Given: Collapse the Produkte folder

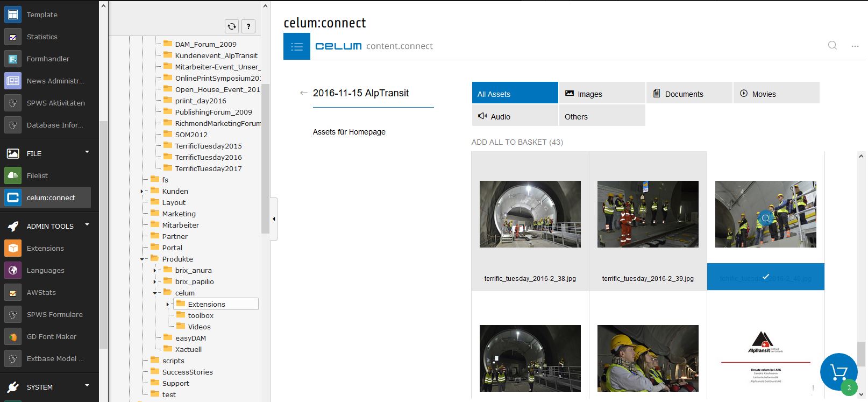Looking at the screenshot, I should (x=142, y=259).
